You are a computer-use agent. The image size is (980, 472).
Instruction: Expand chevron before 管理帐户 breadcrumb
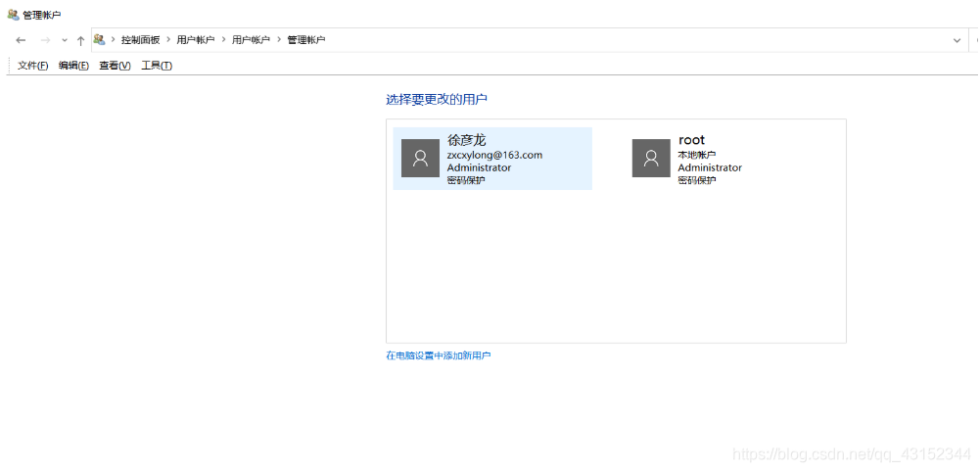(279, 40)
